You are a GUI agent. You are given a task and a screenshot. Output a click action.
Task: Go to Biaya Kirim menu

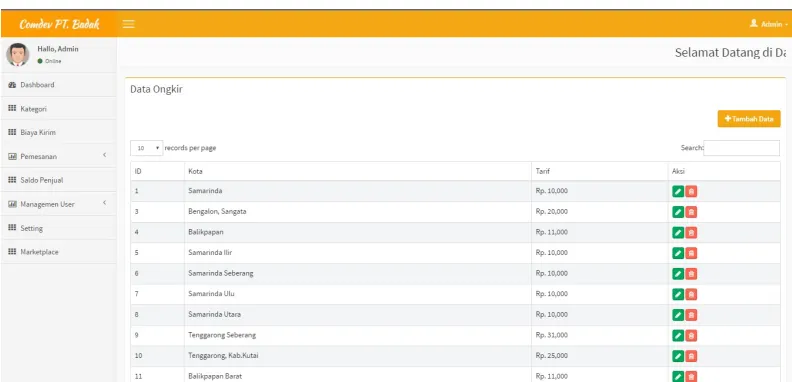(59, 132)
